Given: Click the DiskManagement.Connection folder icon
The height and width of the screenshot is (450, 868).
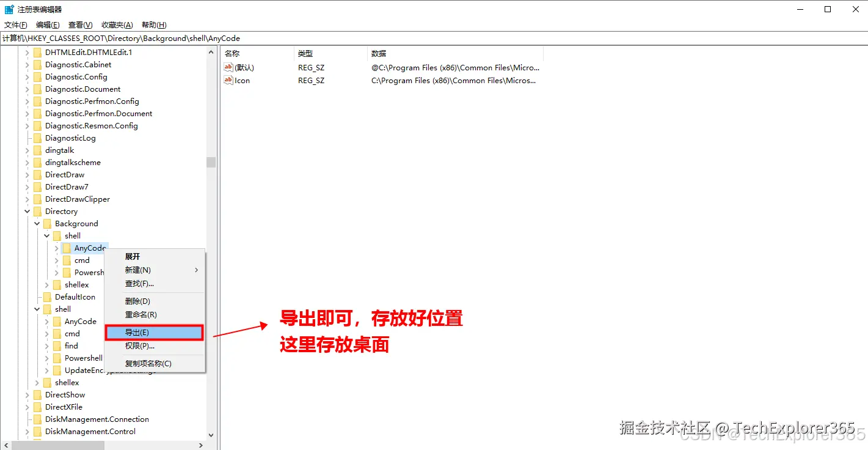Looking at the screenshot, I should (x=37, y=419).
